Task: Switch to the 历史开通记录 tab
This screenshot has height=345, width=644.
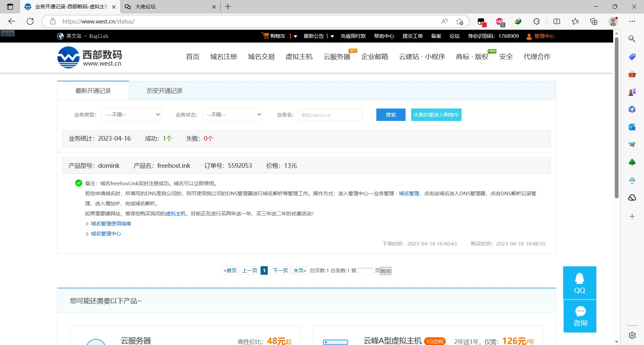Action: click(x=164, y=91)
